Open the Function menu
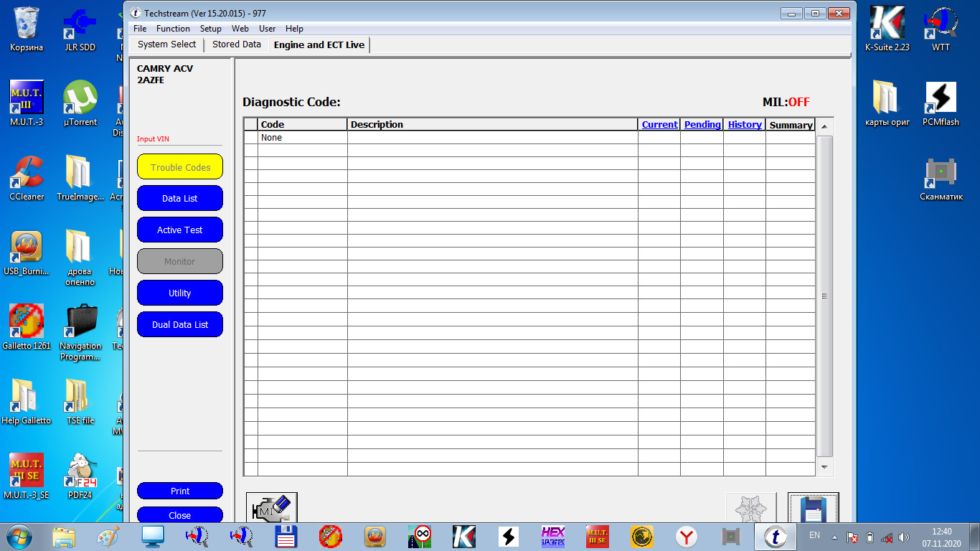The image size is (980, 551). pos(173,29)
